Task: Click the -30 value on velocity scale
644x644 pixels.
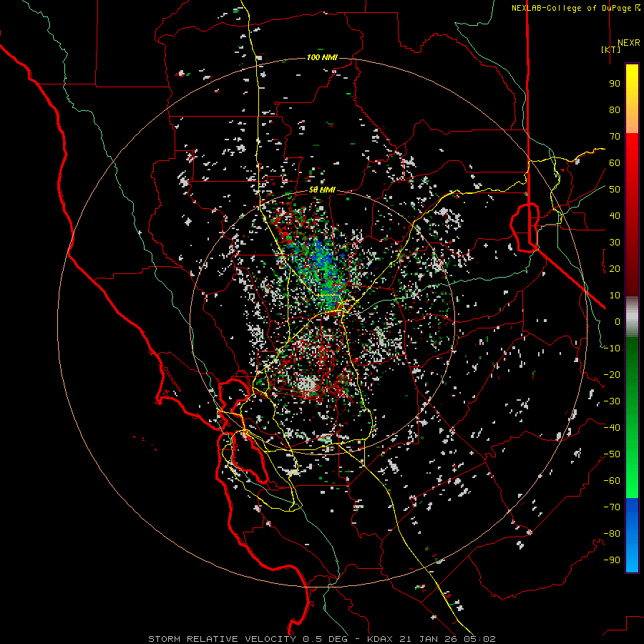Action: point(612,401)
